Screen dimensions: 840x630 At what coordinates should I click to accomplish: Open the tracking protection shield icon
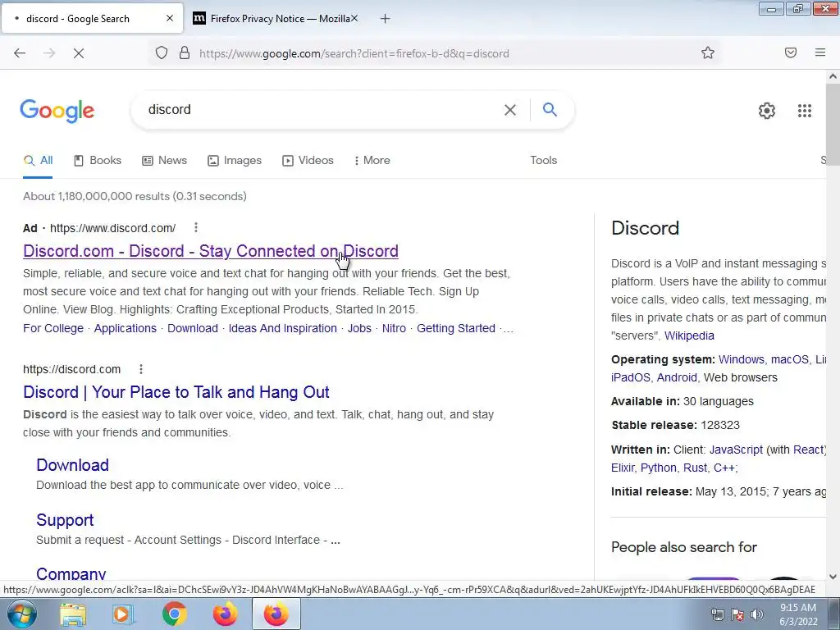[x=162, y=53]
